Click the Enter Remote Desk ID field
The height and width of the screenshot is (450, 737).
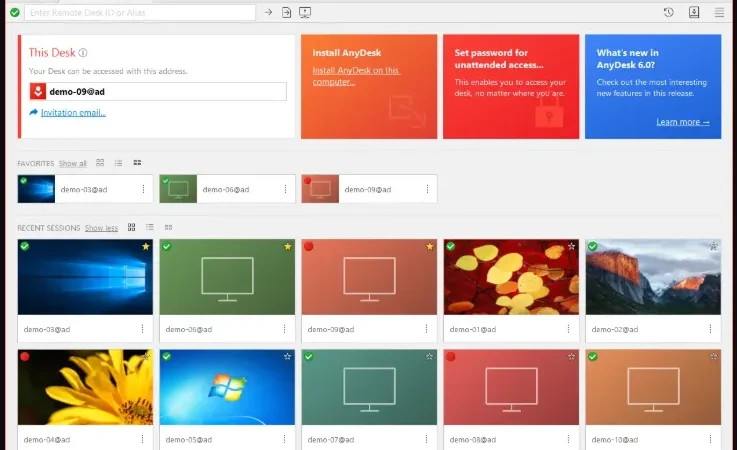coord(140,13)
